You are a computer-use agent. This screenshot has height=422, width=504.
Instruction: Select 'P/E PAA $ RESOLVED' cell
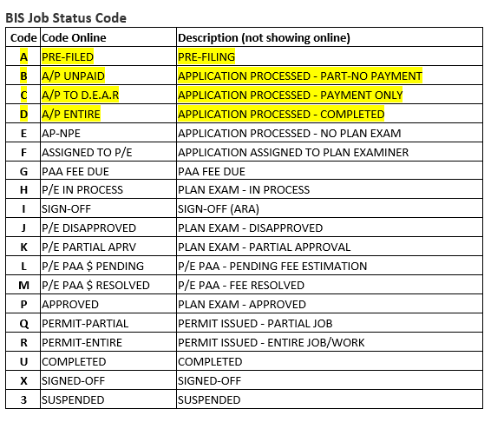pyautogui.click(x=108, y=285)
